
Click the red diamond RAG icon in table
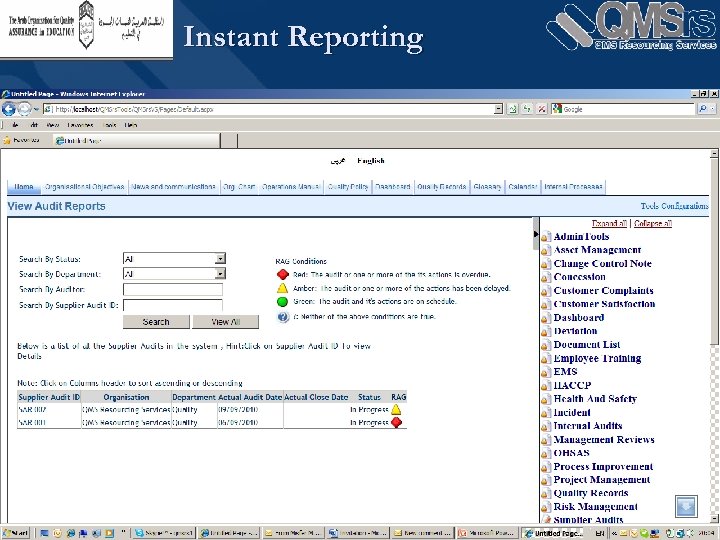(396, 422)
